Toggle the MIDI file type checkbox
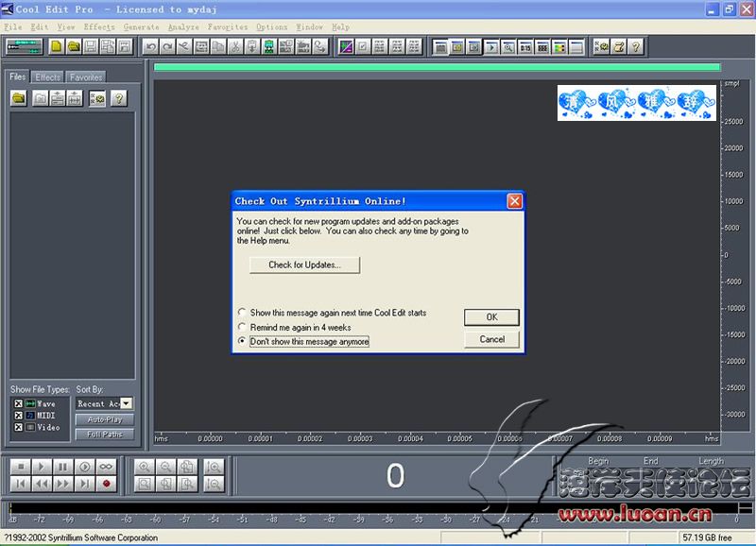The height and width of the screenshot is (546, 756). pos(18,415)
